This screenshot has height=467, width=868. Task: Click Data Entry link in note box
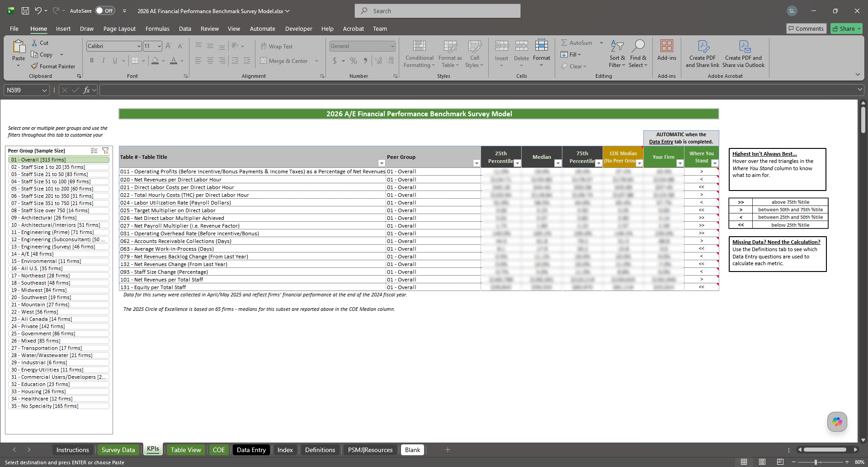[661, 142]
